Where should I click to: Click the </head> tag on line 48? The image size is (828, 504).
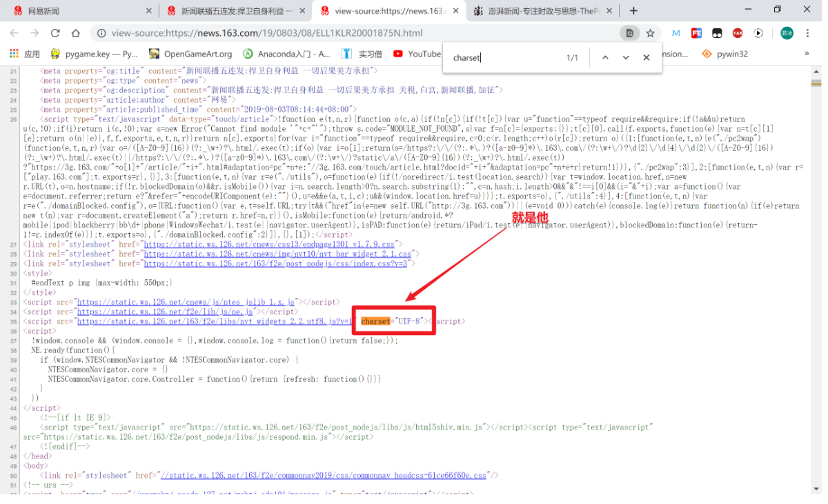pyautogui.click(x=38, y=456)
